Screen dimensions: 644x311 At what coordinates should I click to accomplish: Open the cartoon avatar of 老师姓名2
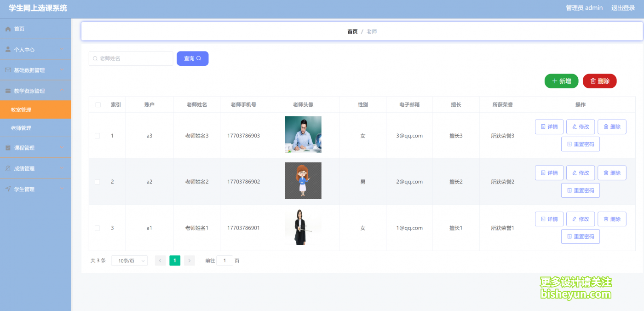tap(303, 180)
